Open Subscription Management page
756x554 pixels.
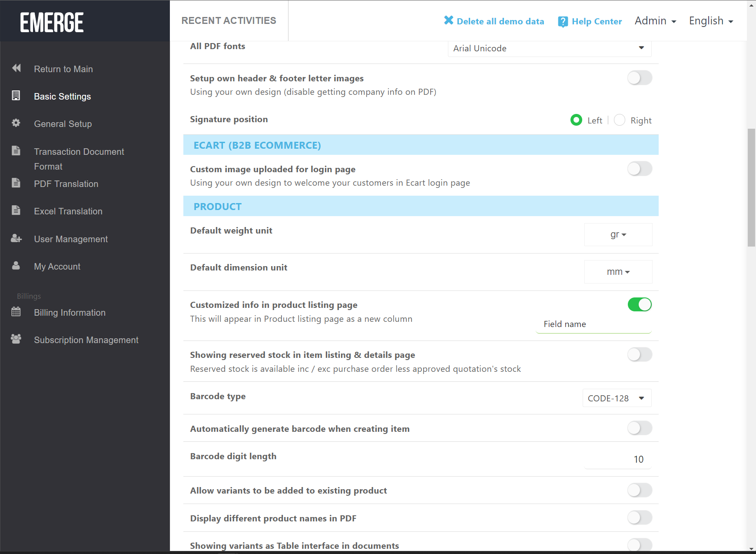tap(86, 340)
